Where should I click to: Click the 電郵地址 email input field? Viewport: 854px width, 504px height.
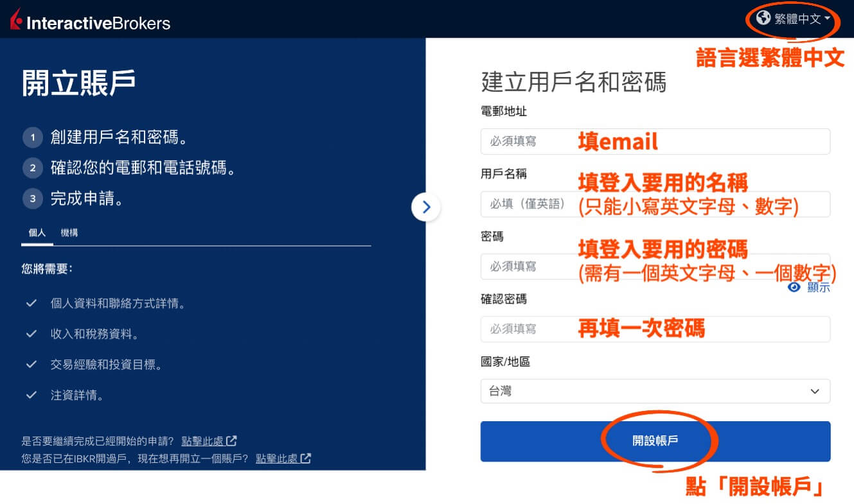[x=655, y=141]
